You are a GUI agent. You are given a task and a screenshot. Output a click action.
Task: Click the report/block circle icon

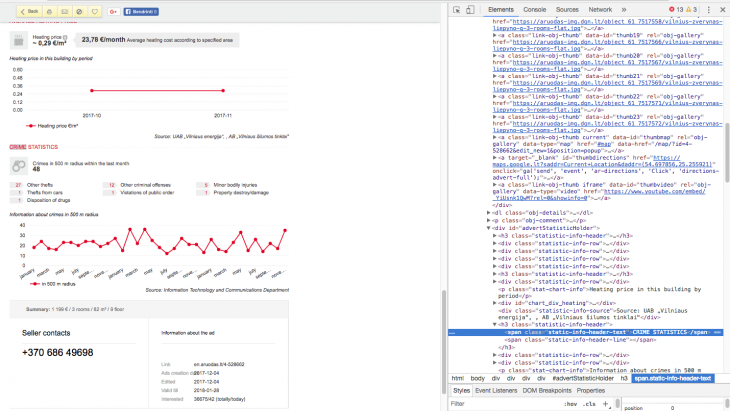coord(79,10)
